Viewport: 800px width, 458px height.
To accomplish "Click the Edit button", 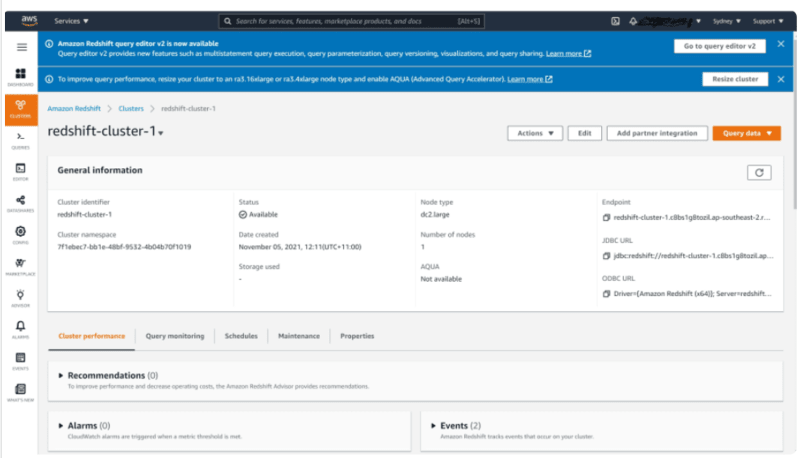I will tap(584, 133).
